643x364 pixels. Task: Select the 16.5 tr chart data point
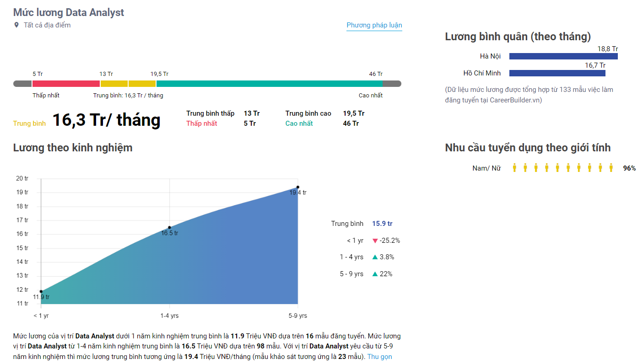pyautogui.click(x=170, y=227)
